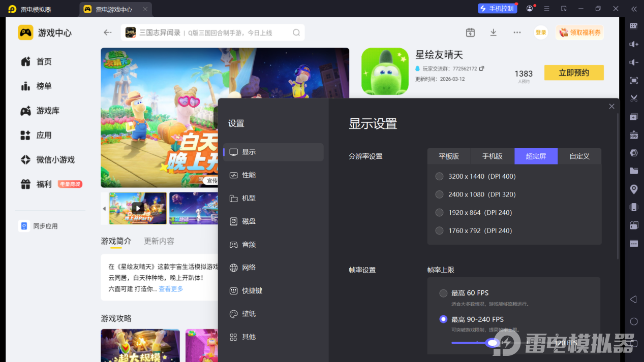
Task: Switch resolution tab to 平板版
Action: click(449, 156)
